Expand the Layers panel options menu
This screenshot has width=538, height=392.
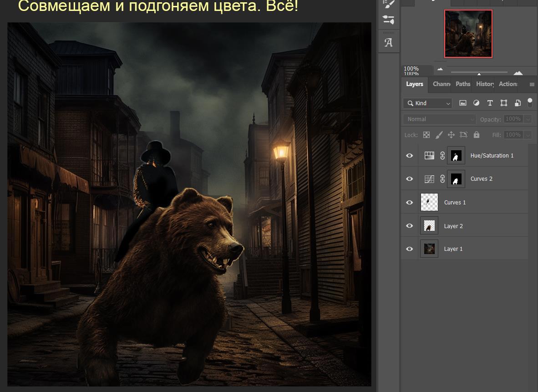[532, 84]
